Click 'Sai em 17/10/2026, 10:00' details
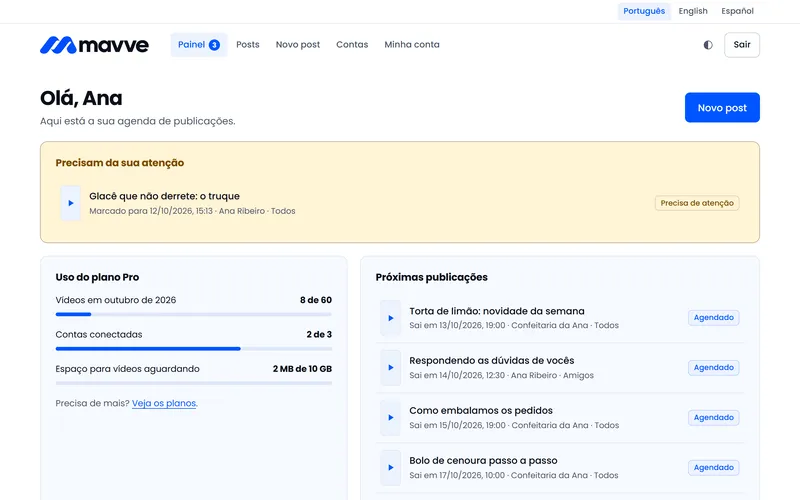Image resolution: width=800 pixels, height=500 pixels. (x=457, y=476)
